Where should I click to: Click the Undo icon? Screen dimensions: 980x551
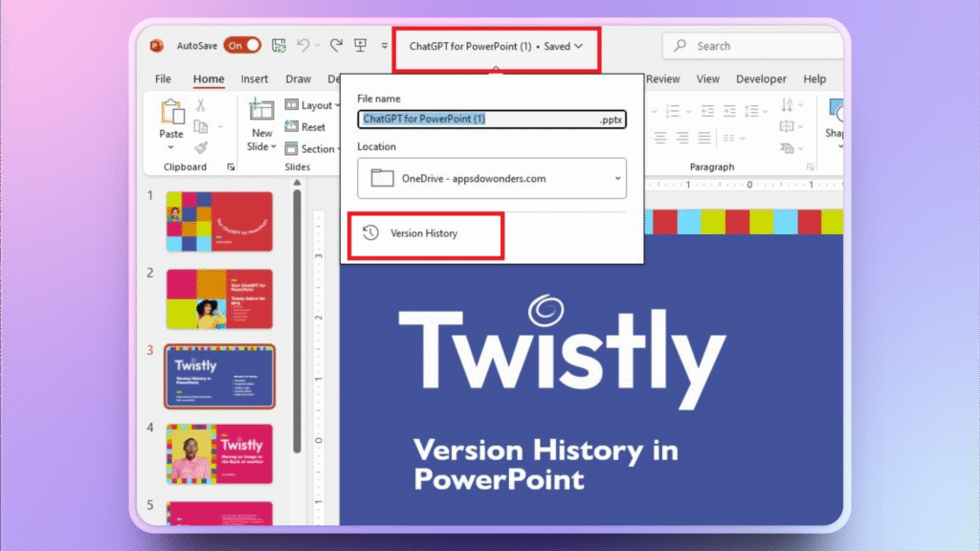[304, 45]
